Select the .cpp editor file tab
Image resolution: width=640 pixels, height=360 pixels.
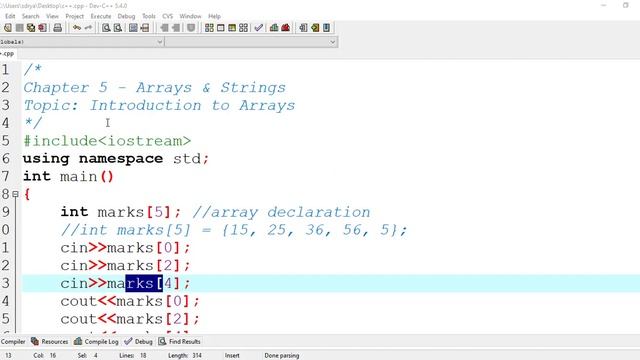point(8,54)
